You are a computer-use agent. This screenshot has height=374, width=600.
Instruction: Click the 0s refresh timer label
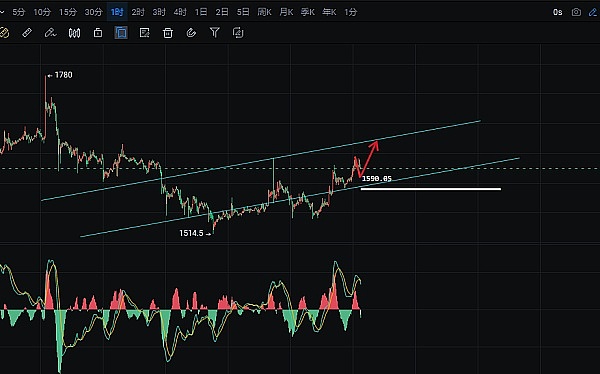pos(558,12)
